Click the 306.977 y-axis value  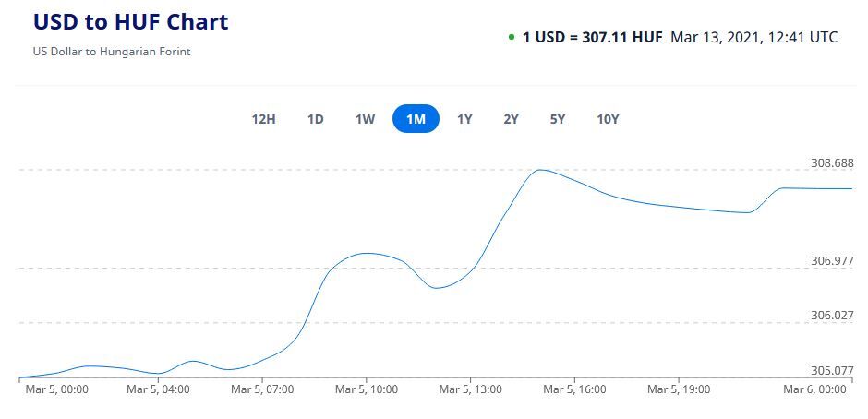click(x=831, y=261)
